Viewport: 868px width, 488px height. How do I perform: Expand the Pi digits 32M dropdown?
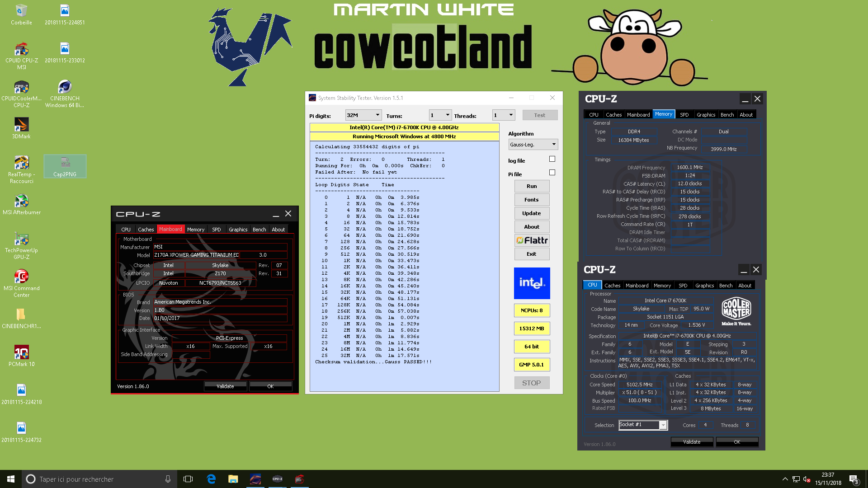pyautogui.click(x=363, y=115)
